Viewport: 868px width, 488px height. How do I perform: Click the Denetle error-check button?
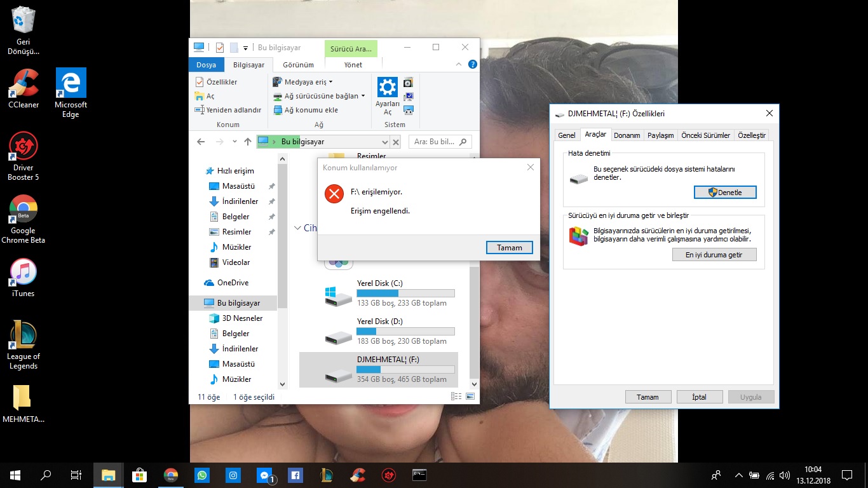point(725,192)
